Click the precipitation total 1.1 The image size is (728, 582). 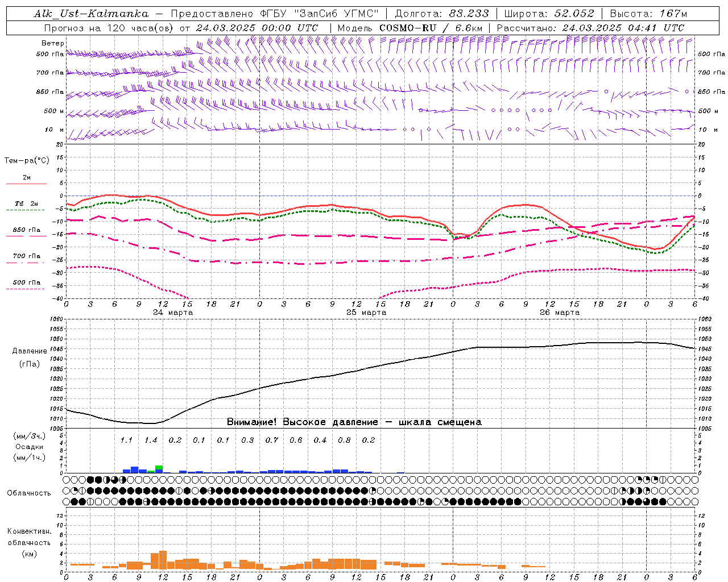pos(126,440)
